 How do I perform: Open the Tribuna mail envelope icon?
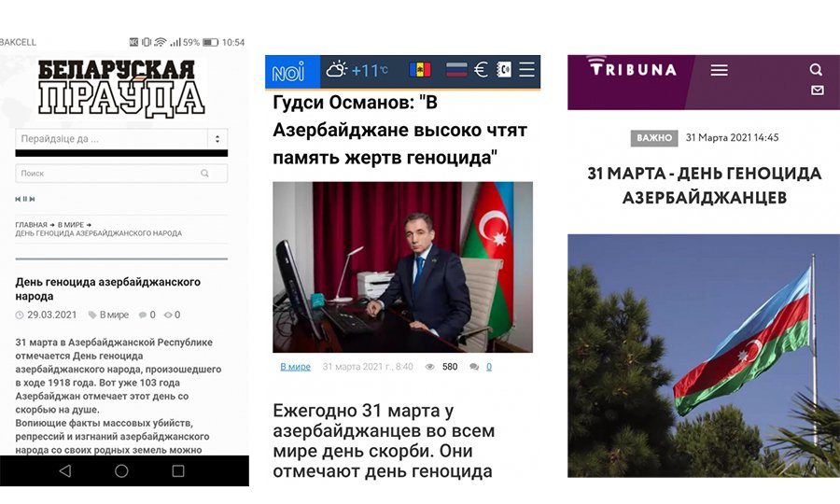coord(818,90)
